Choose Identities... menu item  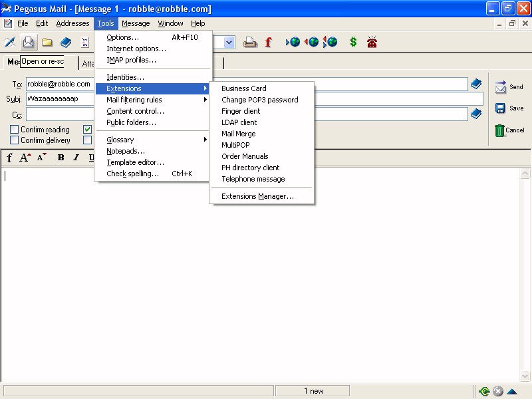click(152, 77)
